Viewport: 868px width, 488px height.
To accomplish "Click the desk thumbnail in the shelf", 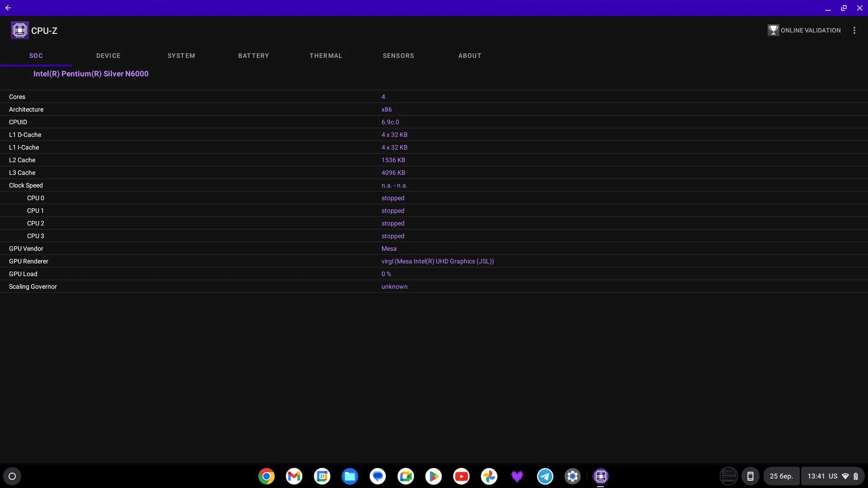I will [x=728, y=476].
